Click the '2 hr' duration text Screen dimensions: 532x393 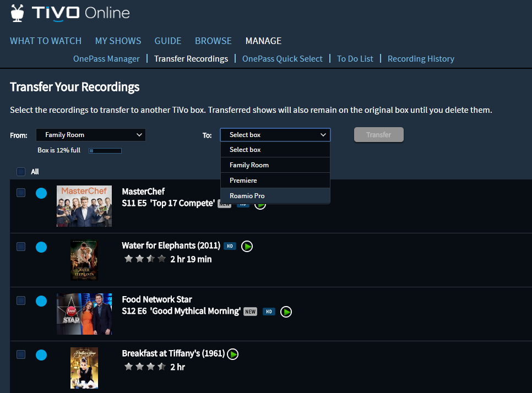[177, 367]
